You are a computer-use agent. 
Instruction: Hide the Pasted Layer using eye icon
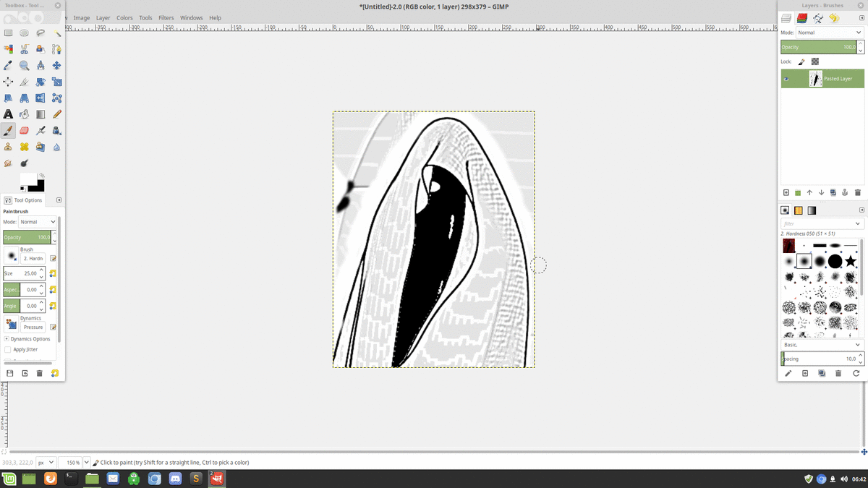click(786, 79)
